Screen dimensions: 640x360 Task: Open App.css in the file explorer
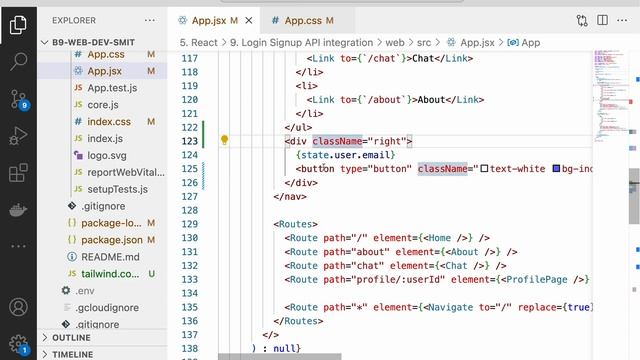[106, 54]
